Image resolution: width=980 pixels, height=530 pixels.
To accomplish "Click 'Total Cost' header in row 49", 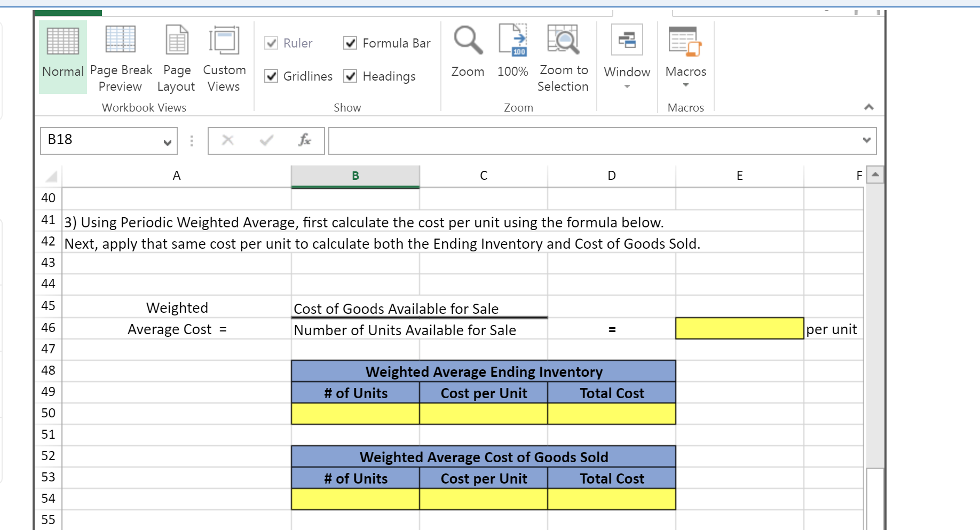I will pyautogui.click(x=612, y=393).
